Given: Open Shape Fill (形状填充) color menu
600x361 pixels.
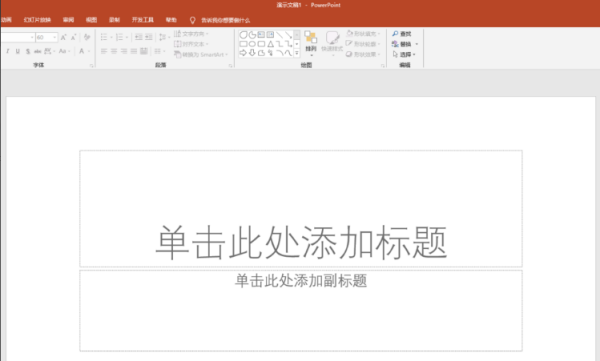Looking at the screenshot, I should (363, 34).
